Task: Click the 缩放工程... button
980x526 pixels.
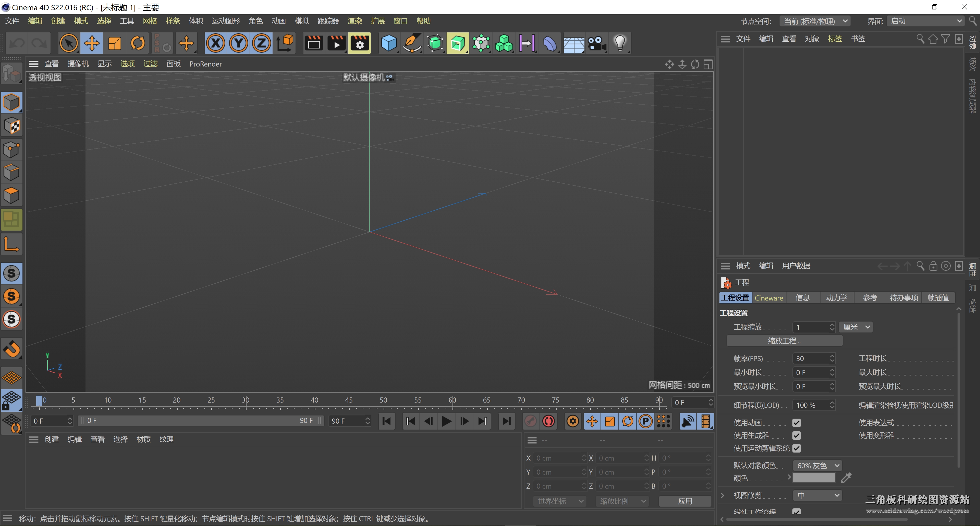Action: (784, 341)
